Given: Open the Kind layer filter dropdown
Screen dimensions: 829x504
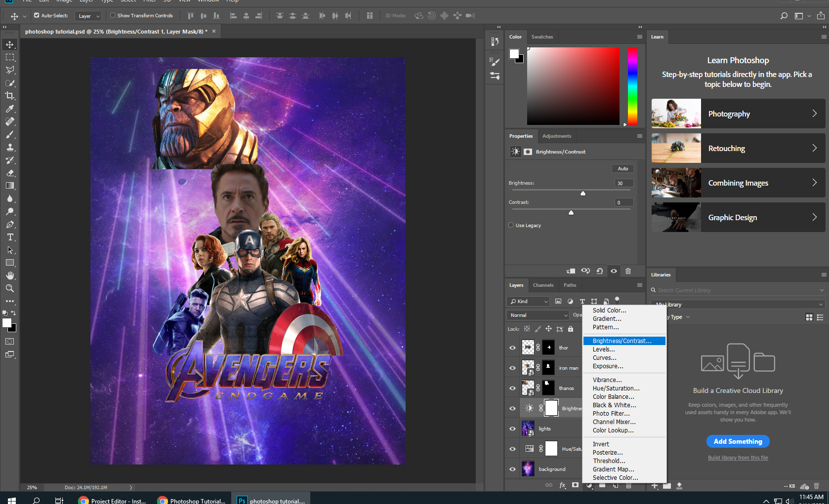Looking at the screenshot, I should pyautogui.click(x=528, y=301).
